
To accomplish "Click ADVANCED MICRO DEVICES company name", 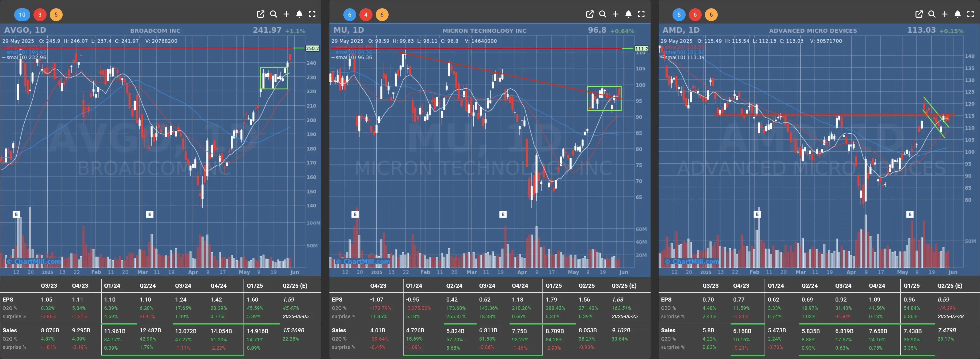I will (813, 31).
